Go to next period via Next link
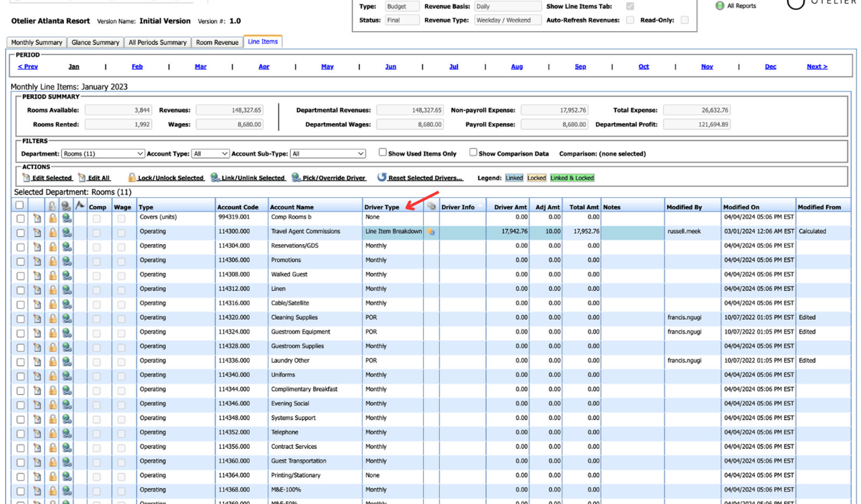 pos(817,67)
